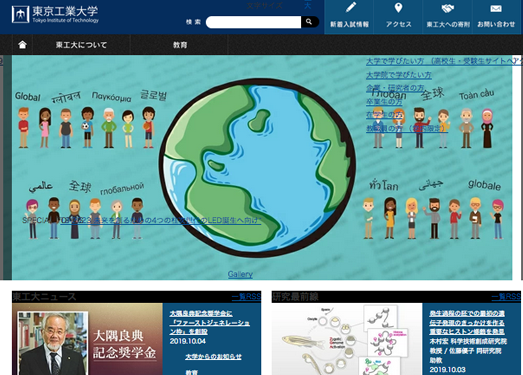Open the 教育 menu item
The height and width of the screenshot is (375, 523).
pyautogui.click(x=180, y=45)
